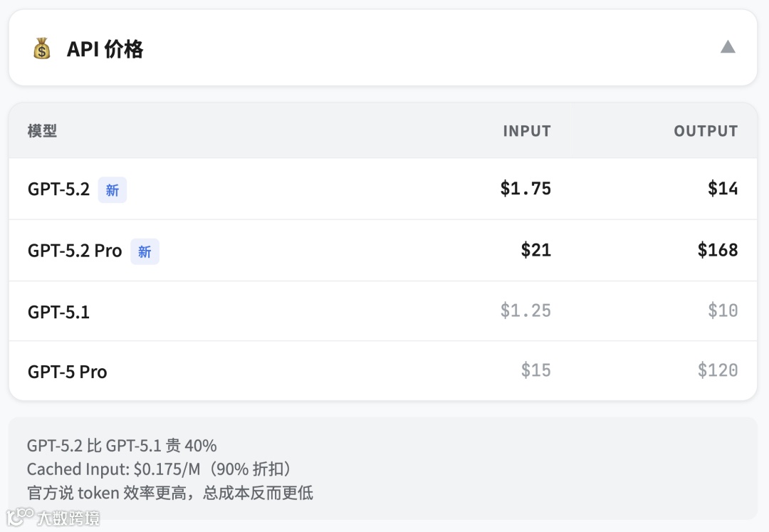Click the GPT-5.2 model name
This screenshot has height=532, width=769.
(58, 189)
